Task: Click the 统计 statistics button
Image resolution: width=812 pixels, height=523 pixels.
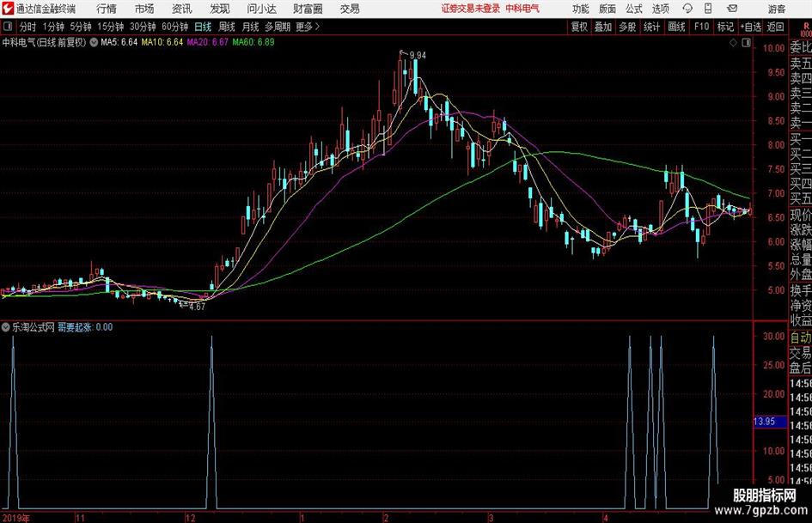Action: pyautogui.click(x=651, y=27)
